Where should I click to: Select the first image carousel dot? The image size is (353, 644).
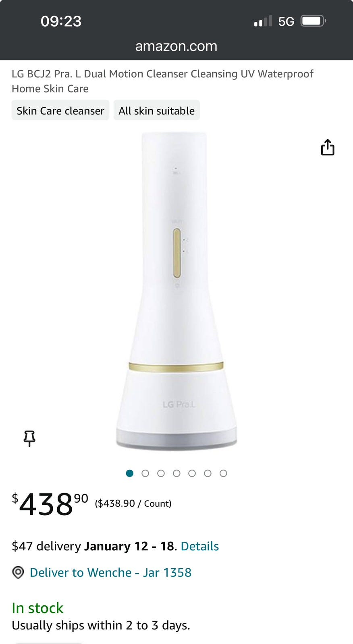129,473
